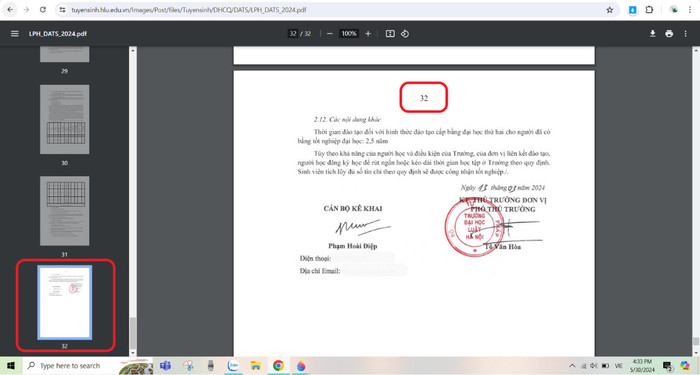Zoom out with the minus icon
The height and width of the screenshot is (375, 700).
pos(330,34)
